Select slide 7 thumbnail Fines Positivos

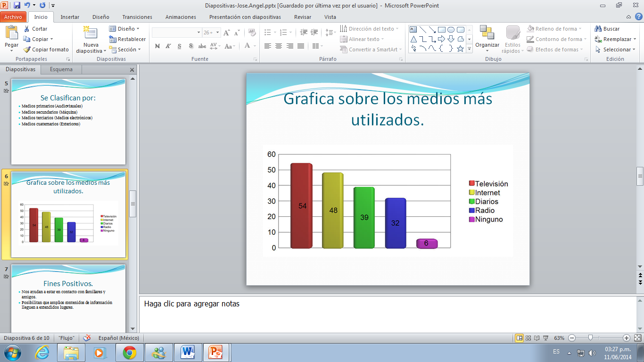click(x=68, y=298)
